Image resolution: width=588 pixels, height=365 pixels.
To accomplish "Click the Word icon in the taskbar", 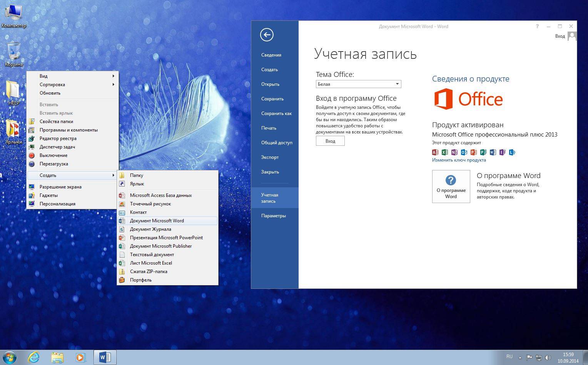I will click(105, 357).
